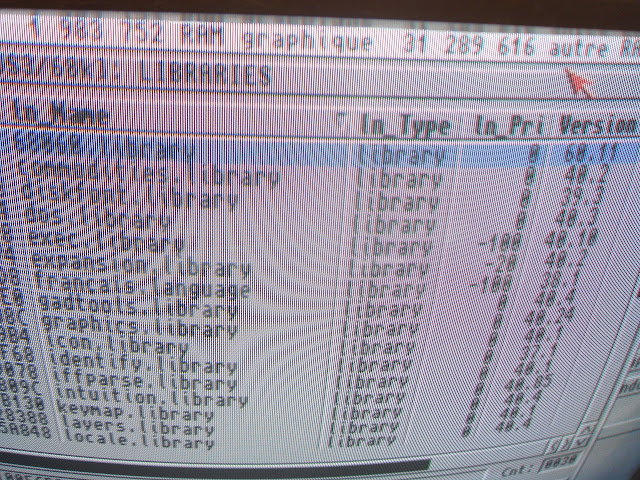Click -100 priority value of exec.library
Image resolution: width=640 pixels, height=480 pixels.
[499, 244]
